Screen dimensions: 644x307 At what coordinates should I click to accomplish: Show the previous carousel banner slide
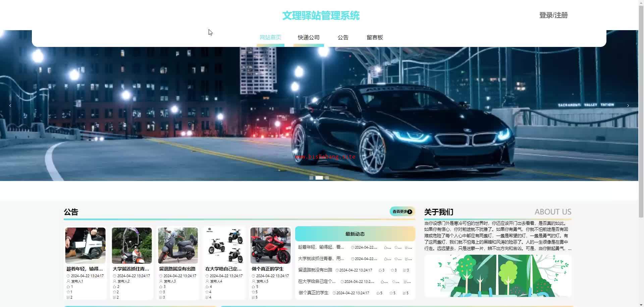tap(10, 106)
